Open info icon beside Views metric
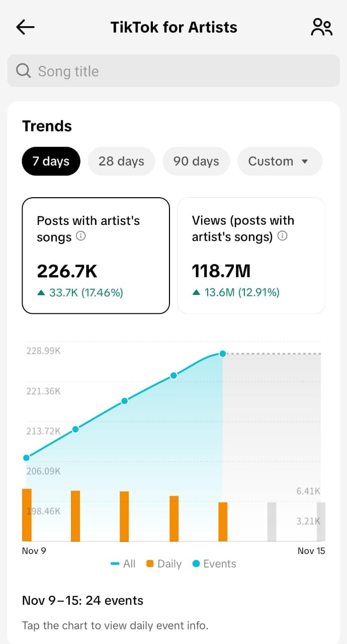 point(283,236)
